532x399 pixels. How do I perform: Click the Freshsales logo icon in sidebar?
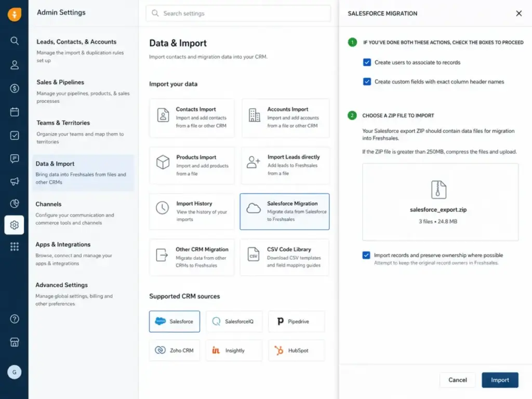pyautogui.click(x=14, y=14)
